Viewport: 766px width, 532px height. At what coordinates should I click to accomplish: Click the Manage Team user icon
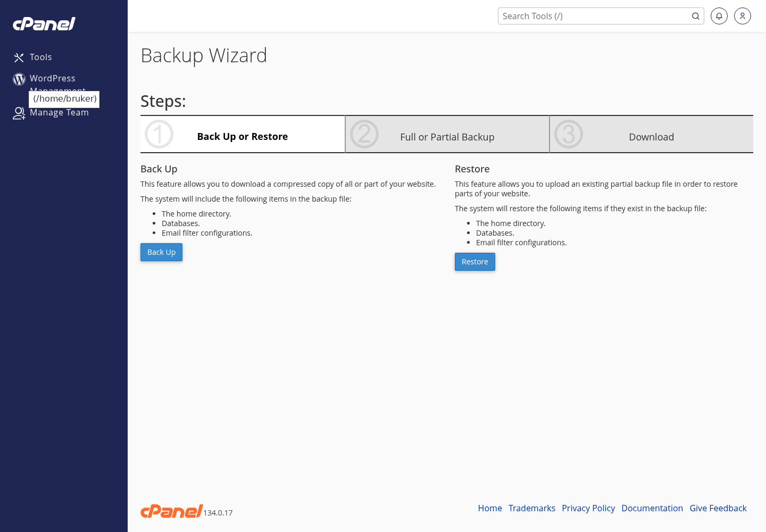coord(19,113)
